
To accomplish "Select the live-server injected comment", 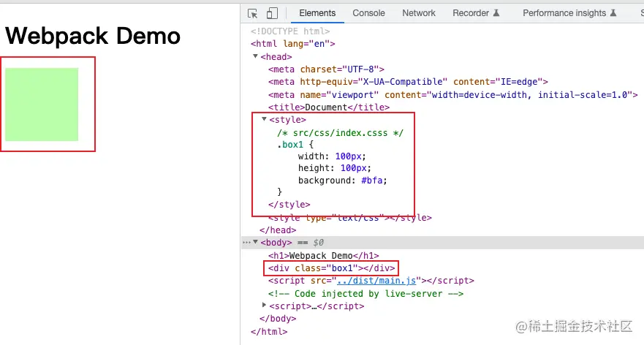I will (366, 294).
